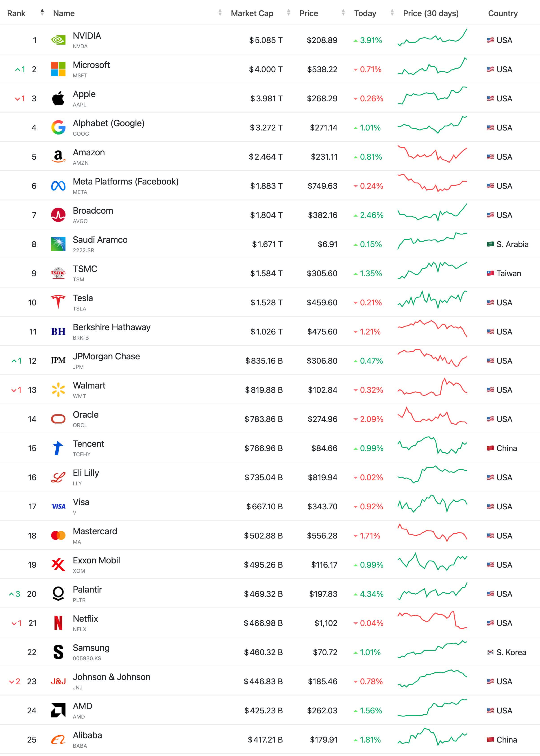Screen dimensions: 540x756
Task: Sort the table by Rank arrows
Action: [42, 13]
